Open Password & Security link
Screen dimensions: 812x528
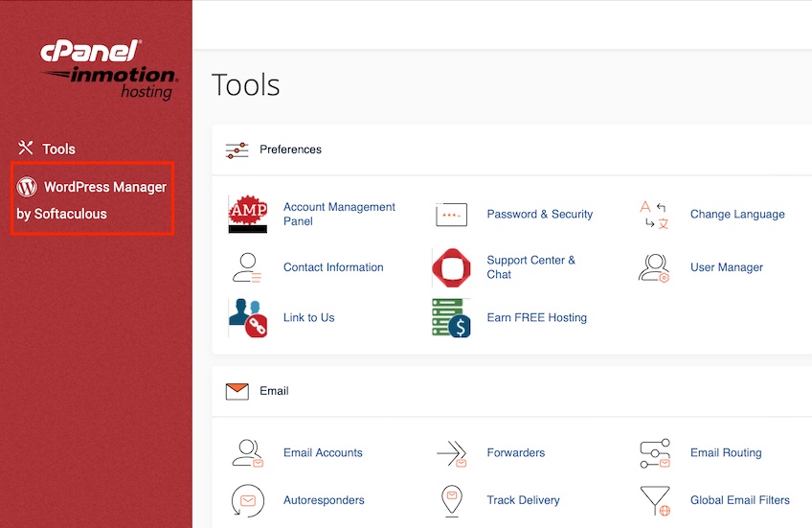pos(540,214)
